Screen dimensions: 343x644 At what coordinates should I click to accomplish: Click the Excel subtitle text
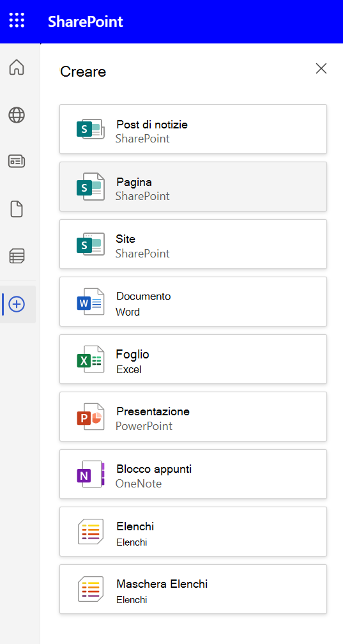coord(129,369)
